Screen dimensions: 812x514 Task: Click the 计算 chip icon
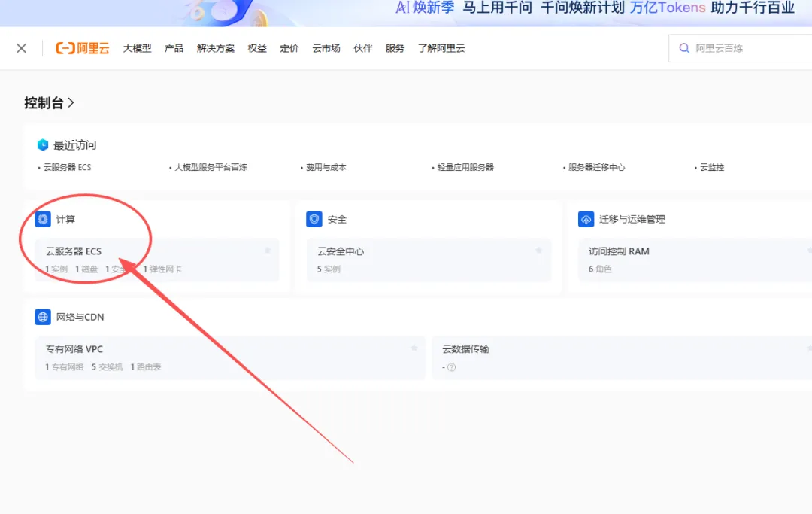coord(43,219)
